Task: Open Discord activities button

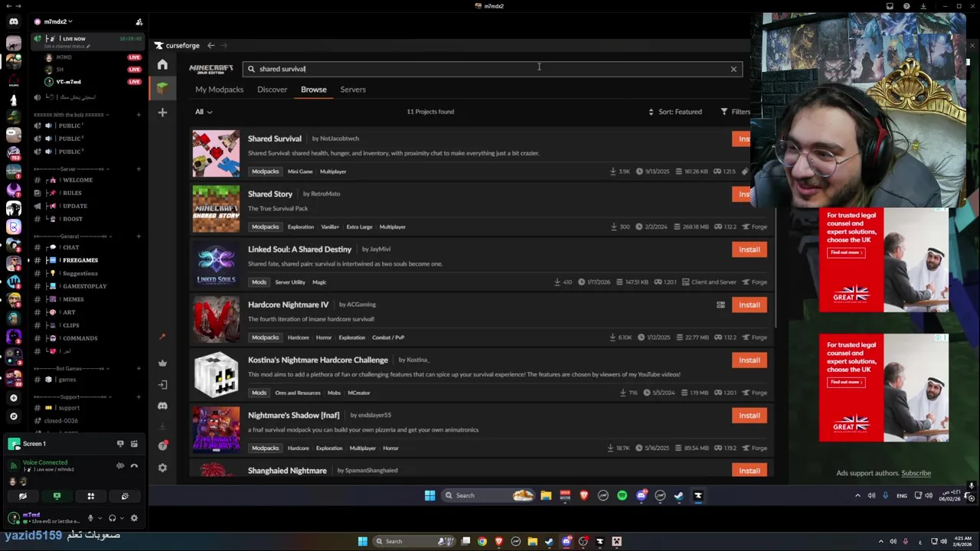Action: coord(90,496)
